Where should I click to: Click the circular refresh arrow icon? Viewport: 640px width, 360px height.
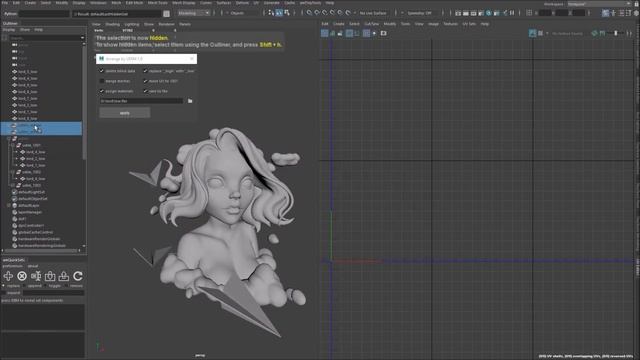[x=78, y=276]
